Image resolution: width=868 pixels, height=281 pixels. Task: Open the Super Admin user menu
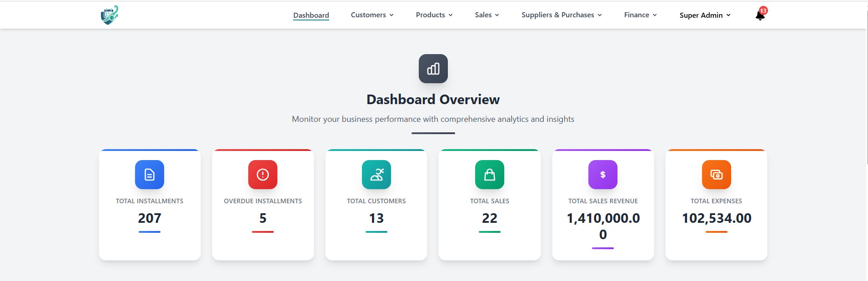coord(705,15)
